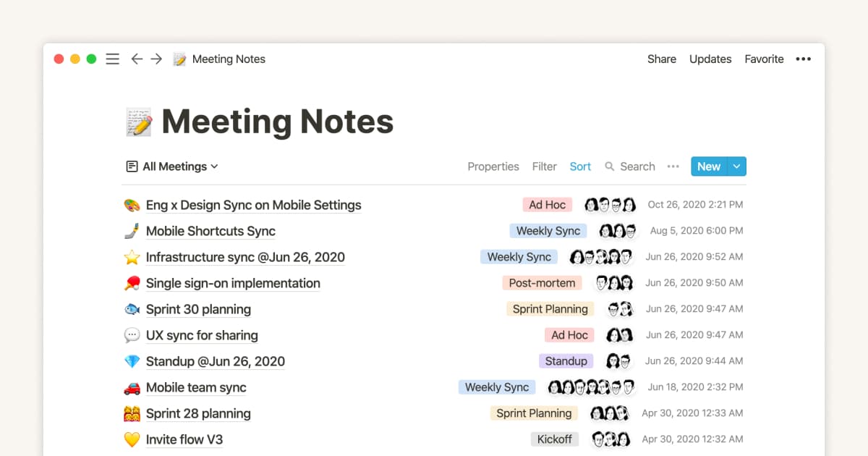Image resolution: width=868 pixels, height=456 pixels.
Task: Expand the All Meetings view dropdown
Action: tap(171, 166)
